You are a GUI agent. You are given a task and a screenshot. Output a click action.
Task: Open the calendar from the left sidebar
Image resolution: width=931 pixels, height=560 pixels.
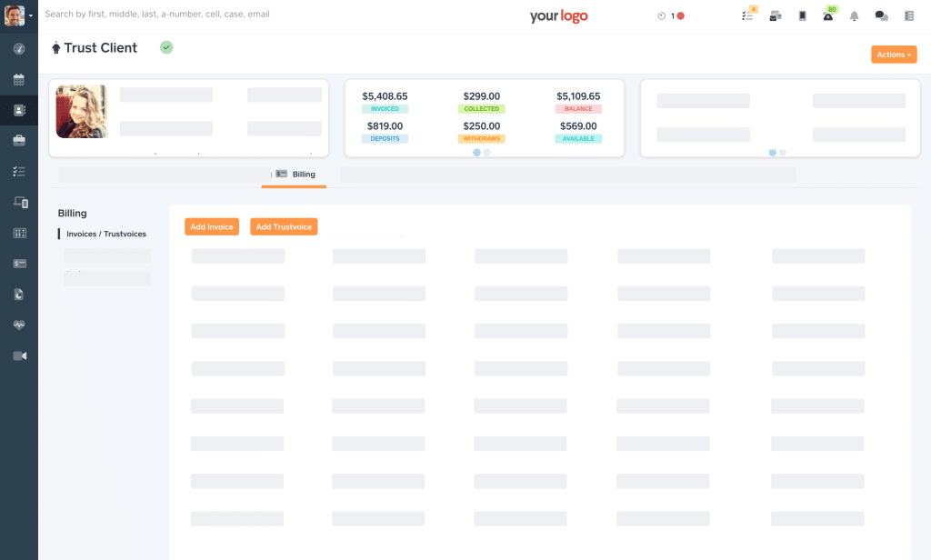click(x=19, y=79)
